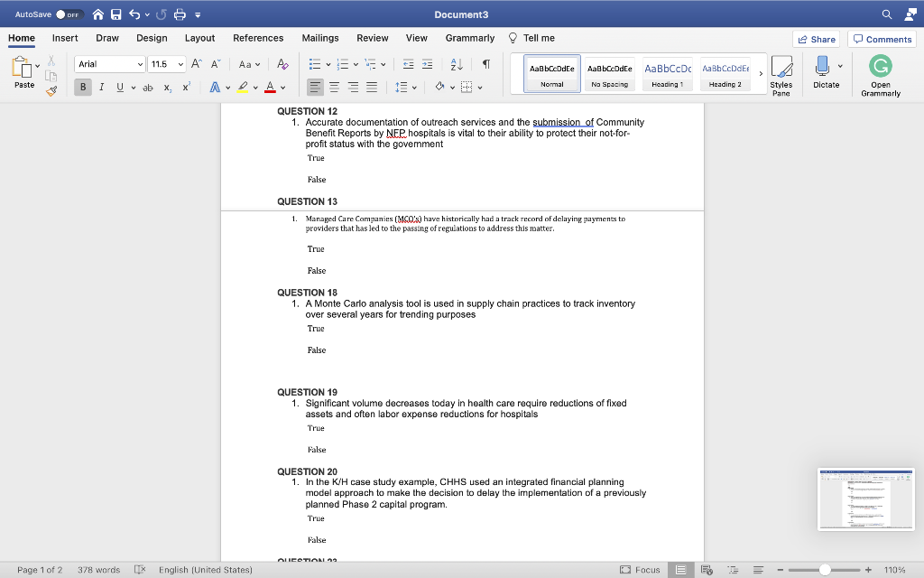Click the Save icon in title bar
Screen dimensions: 924x578
coord(115,14)
